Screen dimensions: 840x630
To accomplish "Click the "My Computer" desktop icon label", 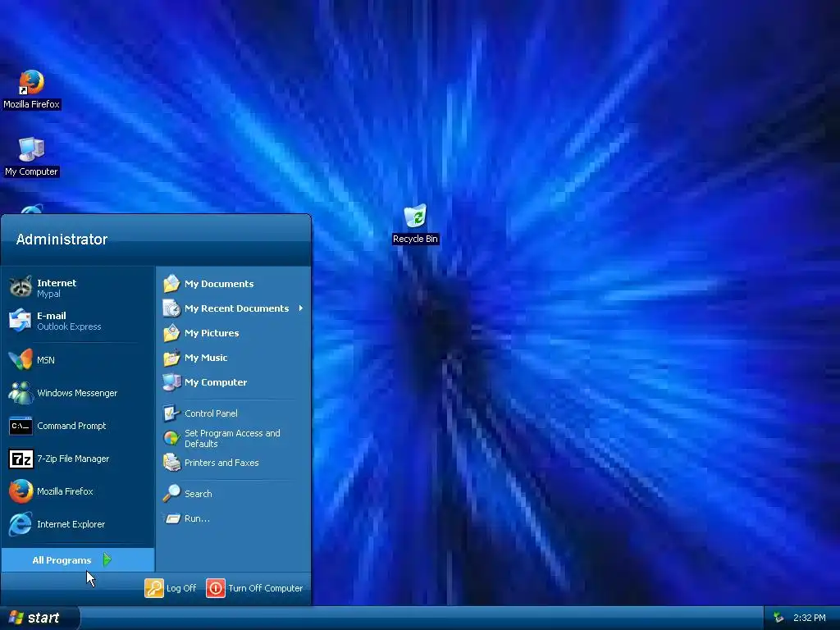I will pyautogui.click(x=31, y=171).
